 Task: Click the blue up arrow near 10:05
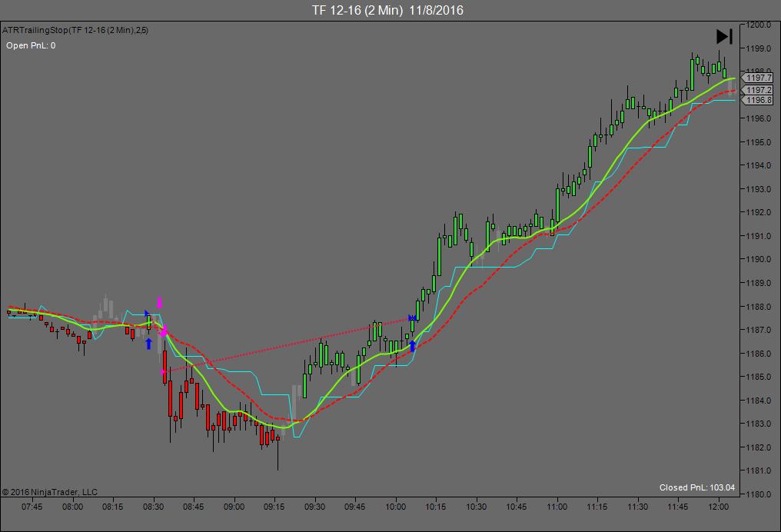[412, 346]
